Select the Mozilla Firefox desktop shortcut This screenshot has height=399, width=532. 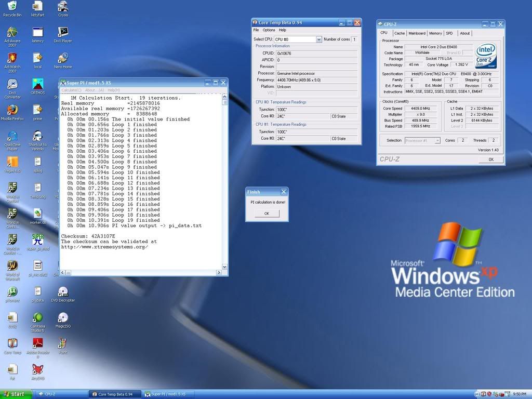coord(12,113)
